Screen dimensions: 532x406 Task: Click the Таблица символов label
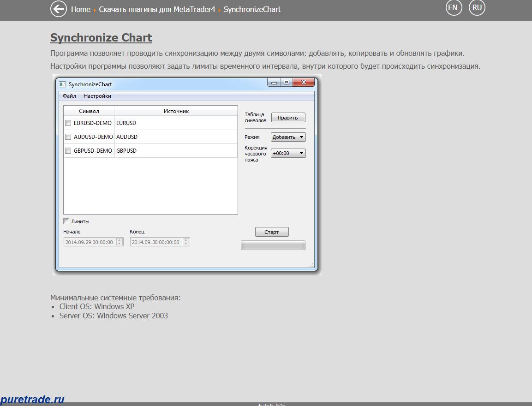pos(256,117)
